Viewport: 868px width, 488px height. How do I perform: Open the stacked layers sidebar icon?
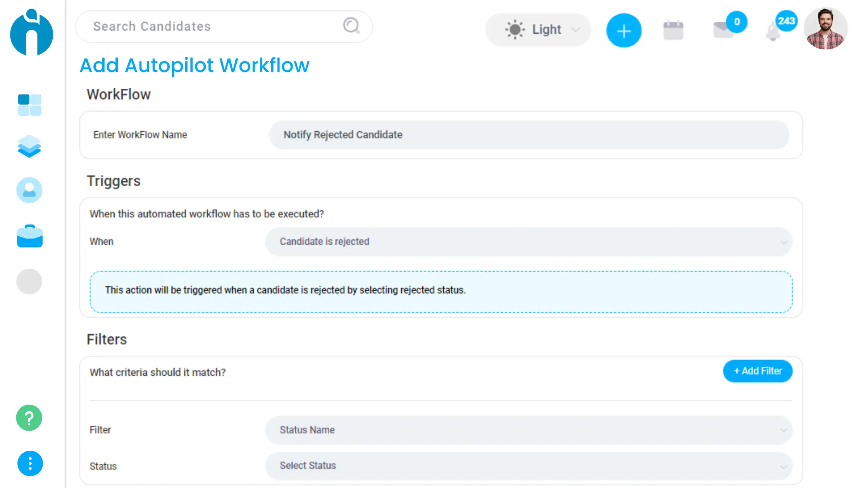29,146
